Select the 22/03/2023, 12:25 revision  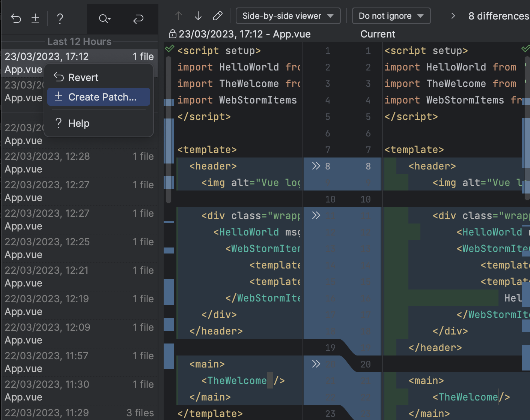(x=79, y=248)
